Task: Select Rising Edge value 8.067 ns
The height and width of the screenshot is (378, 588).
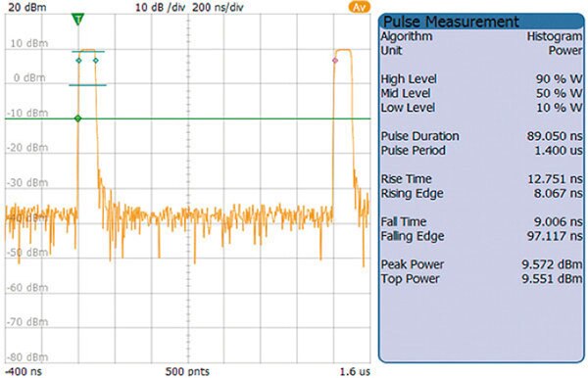Action: coord(559,193)
